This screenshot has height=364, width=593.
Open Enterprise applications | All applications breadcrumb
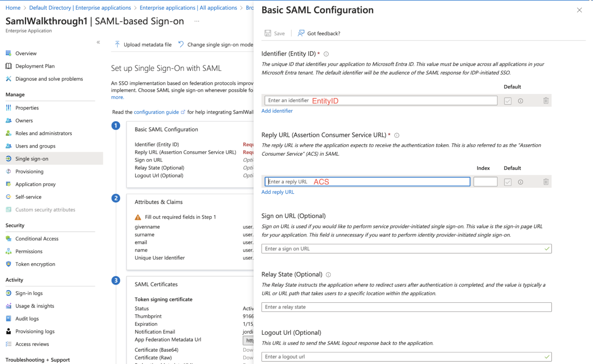[188, 8]
